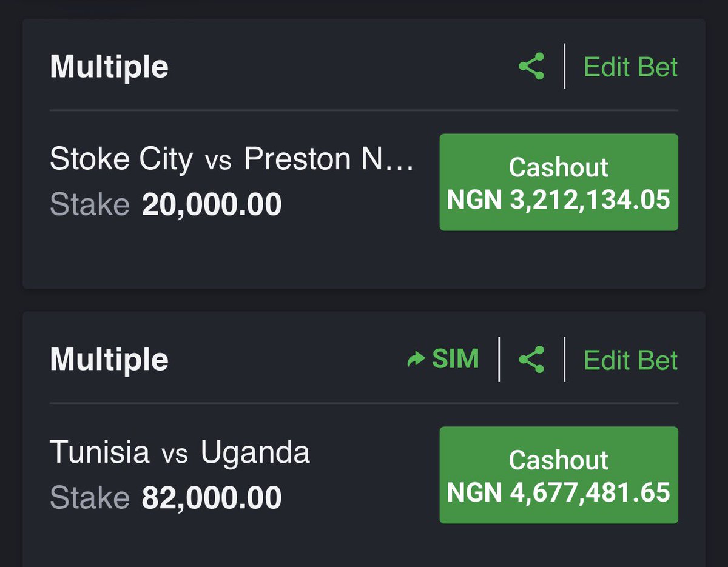Image resolution: width=728 pixels, height=567 pixels.
Task: Select the Uganda team name
Action: [x=255, y=453]
